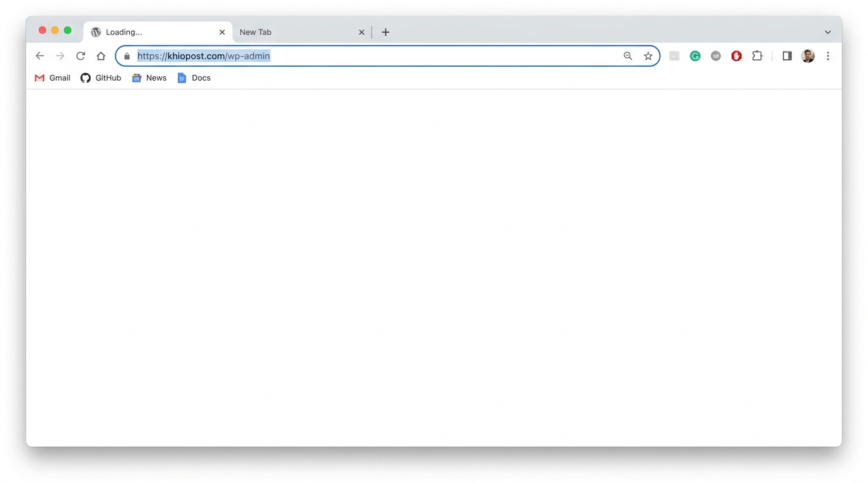Reload the current page
The width and height of the screenshot is (868, 484).
81,56
